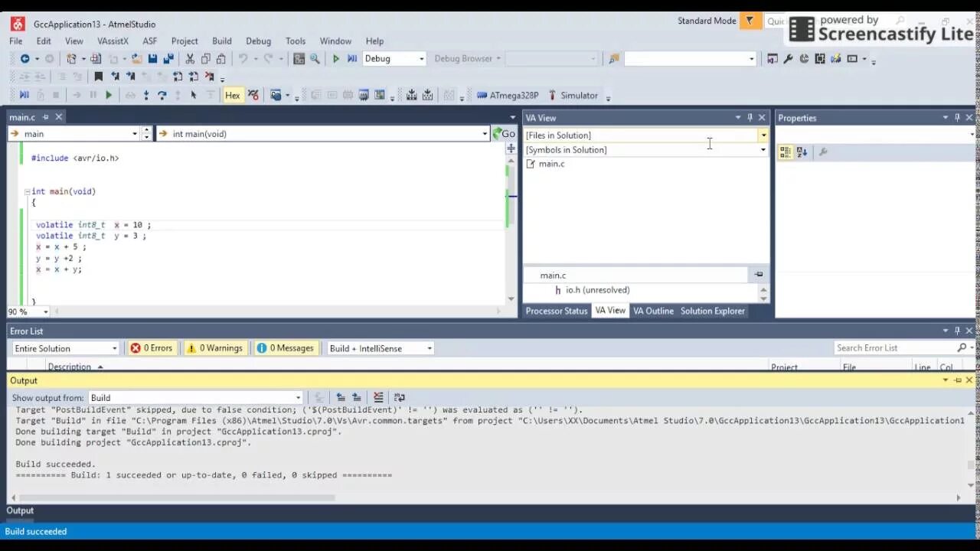Click the Property Pages wrench in Properties
980x551 pixels.
coord(823,152)
